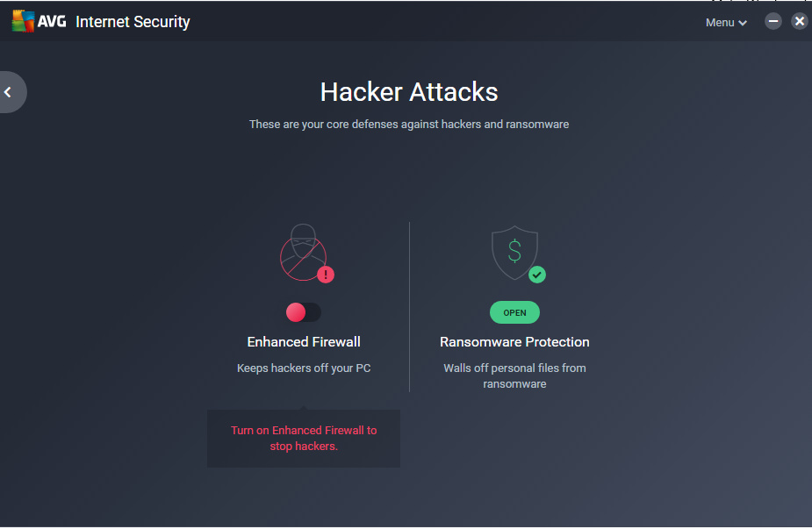
Task: Open Ransomware Protection with OPEN button
Action: click(x=514, y=312)
